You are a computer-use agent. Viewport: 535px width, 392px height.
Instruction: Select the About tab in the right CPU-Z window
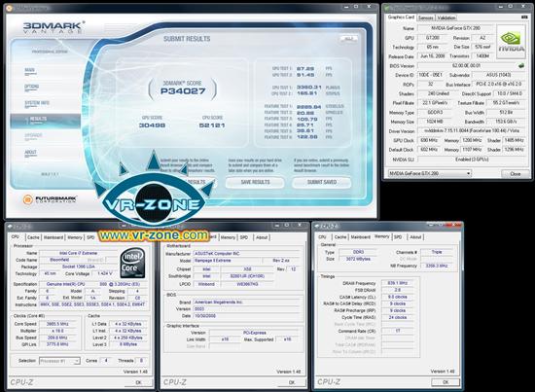(415, 236)
